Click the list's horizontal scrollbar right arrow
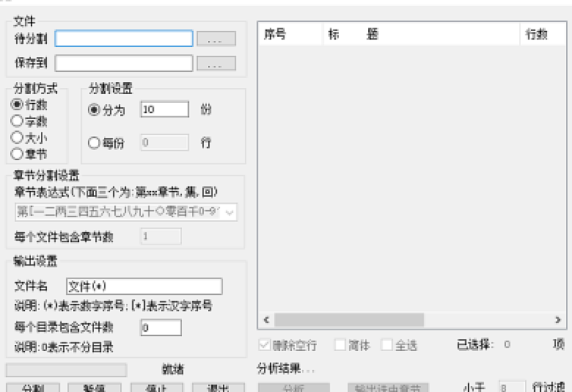This screenshot has width=572, height=392. click(x=558, y=319)
